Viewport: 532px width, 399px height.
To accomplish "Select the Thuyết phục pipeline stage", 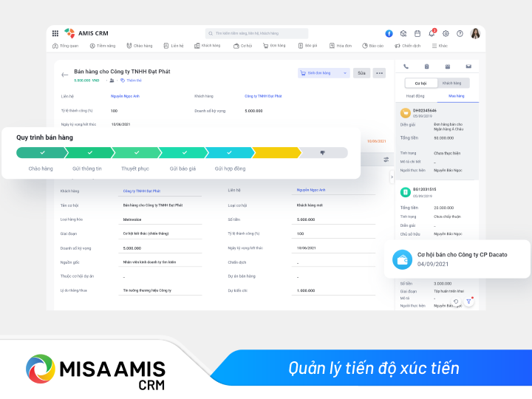I will 136,153.
